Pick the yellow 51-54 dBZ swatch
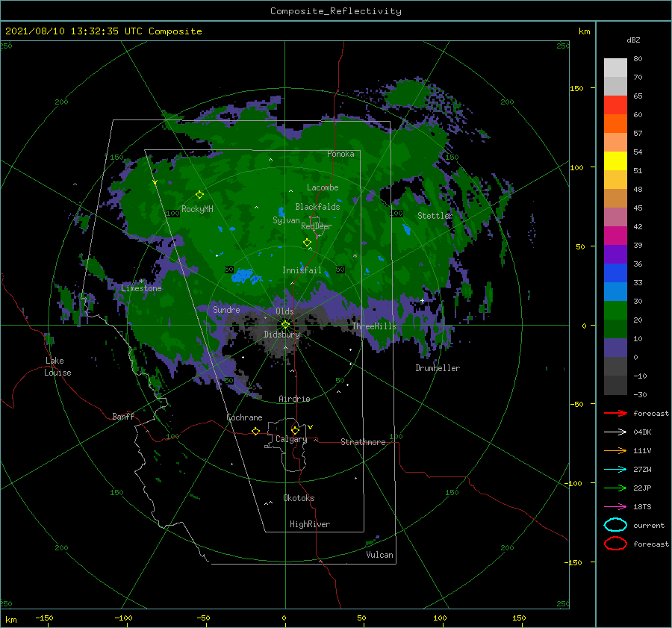 coord(615,161)
